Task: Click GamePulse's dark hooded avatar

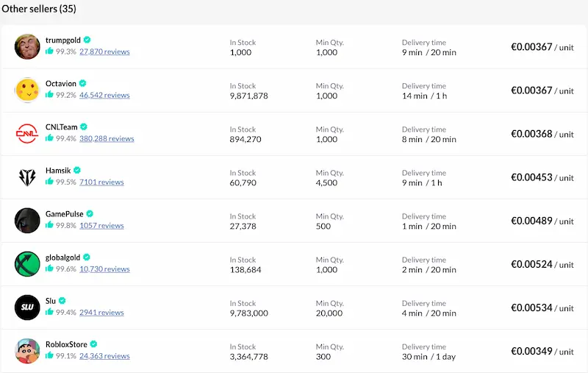Action: 27,220
